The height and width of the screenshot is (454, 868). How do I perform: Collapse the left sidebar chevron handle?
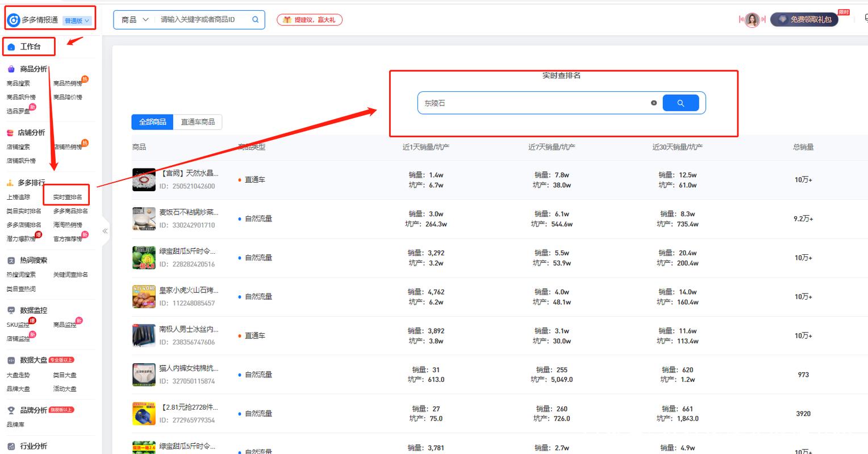105,231
